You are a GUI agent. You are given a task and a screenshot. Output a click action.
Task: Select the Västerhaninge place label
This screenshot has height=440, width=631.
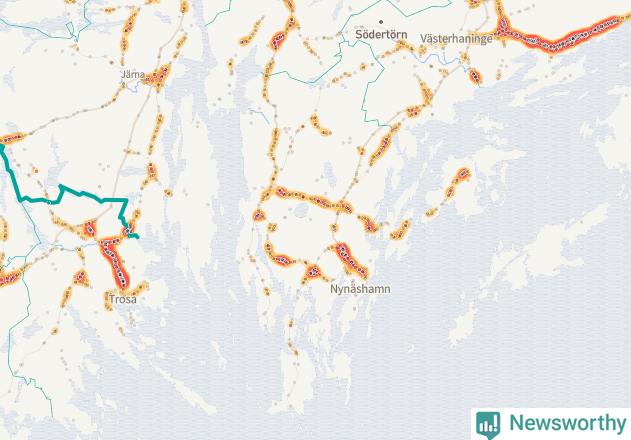456,39
